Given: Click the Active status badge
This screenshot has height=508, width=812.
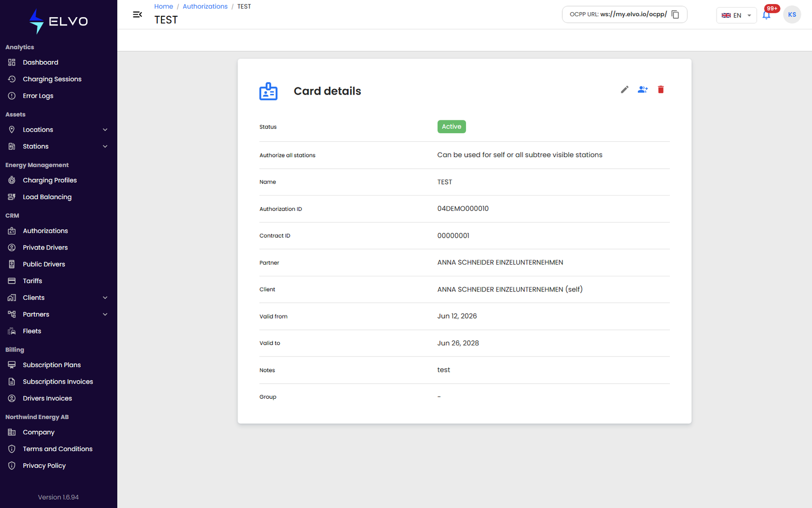Looking at the screenshot, I should coord(452,126).
